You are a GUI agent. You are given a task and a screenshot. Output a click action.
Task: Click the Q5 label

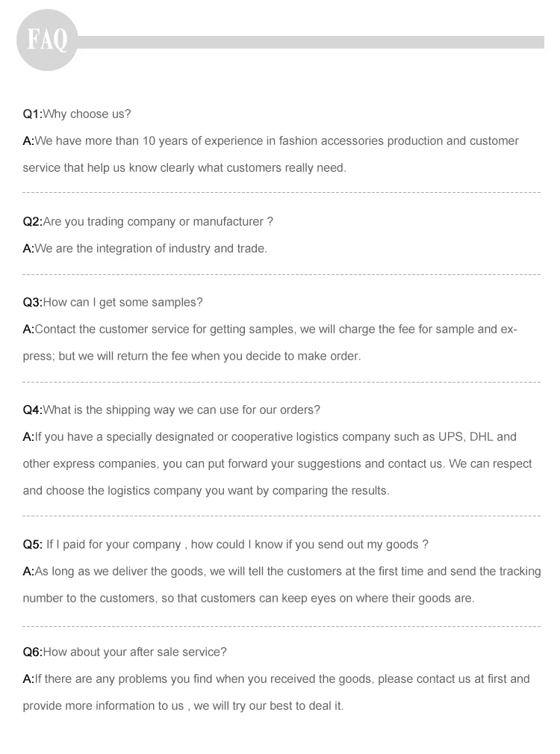(x=32, y=545)
